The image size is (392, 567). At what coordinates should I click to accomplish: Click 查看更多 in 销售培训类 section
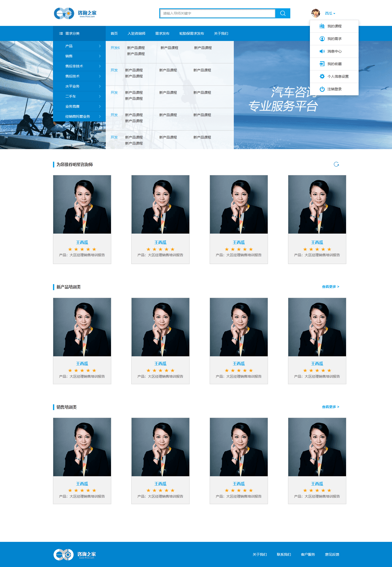[330, 407]
